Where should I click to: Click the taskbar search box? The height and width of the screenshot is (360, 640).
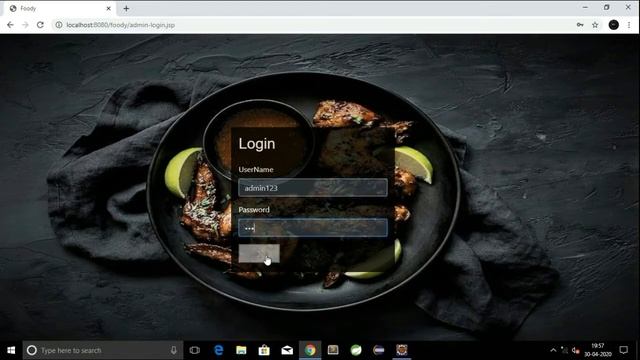tap(102, 350)
